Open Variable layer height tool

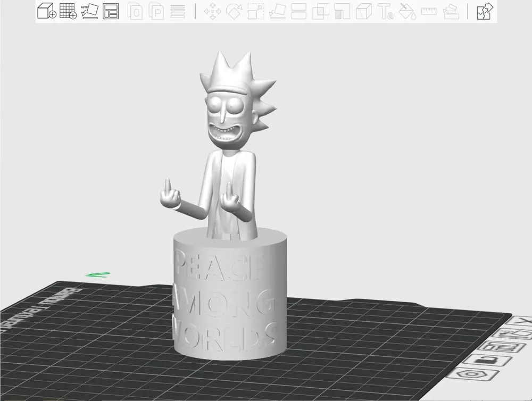pyautogui.click(x=178, y=12)
